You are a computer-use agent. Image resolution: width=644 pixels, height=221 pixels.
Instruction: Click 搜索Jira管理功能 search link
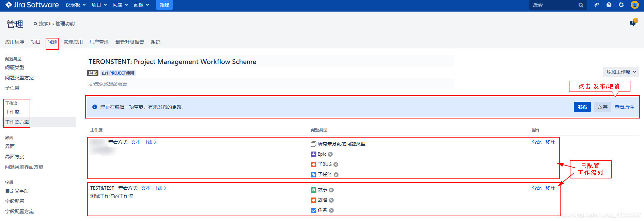coord(54,23)
